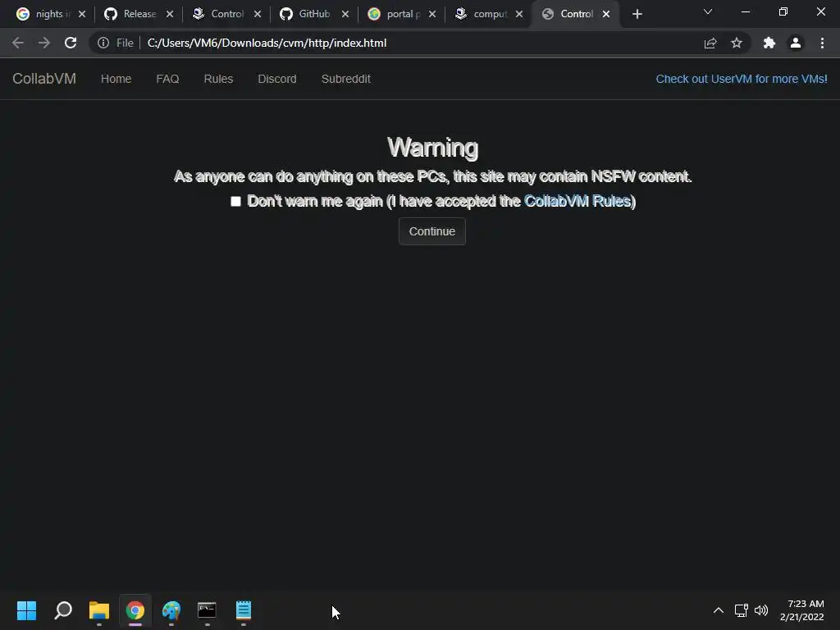840x630 pixels.
Task: Open volume icon in system tray
Action: (760, 610)
